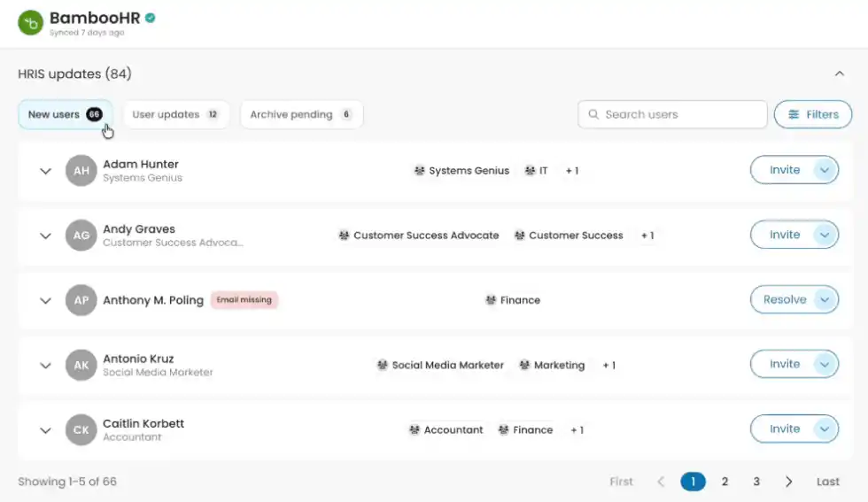Go to page 1

[x=693, y=482]
